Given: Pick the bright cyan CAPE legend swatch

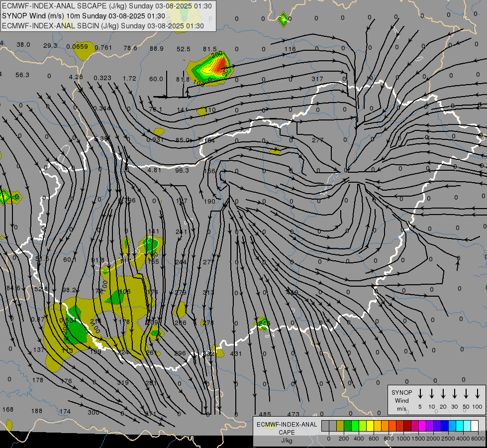Looking at the screenshot, I should (x=459, y=426).
